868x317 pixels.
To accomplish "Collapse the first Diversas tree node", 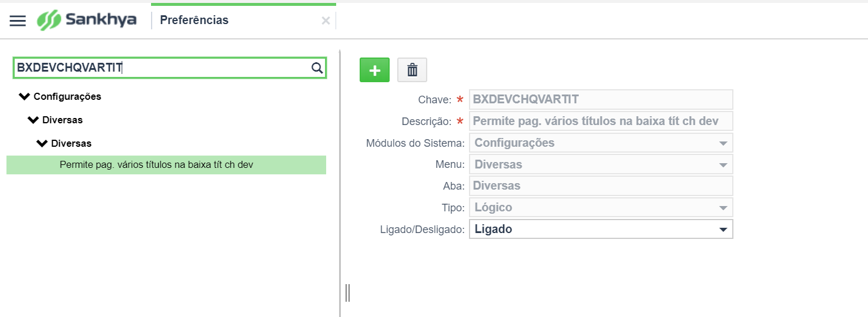I will 33,120.
